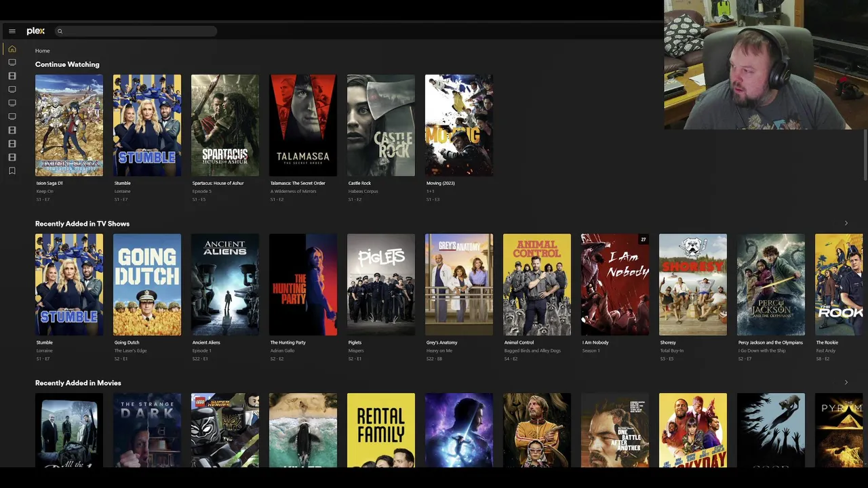Open Ixion Saga DT title link
Viewport: 868px width, 488px height.
click(x=50, y=183)
